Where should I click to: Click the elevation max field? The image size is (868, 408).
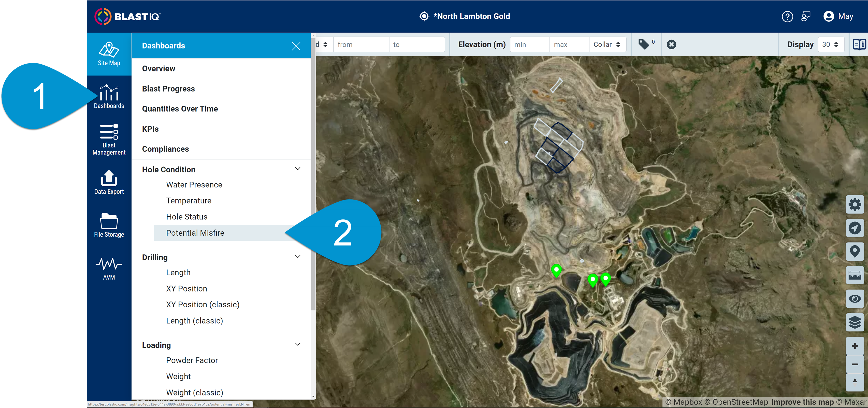point(569,44)
